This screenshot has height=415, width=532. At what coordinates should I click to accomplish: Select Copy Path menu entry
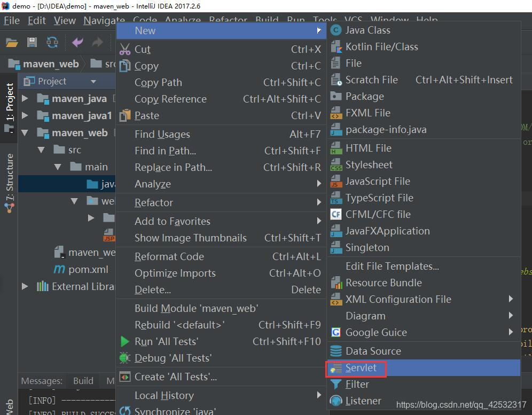point(221,82)
